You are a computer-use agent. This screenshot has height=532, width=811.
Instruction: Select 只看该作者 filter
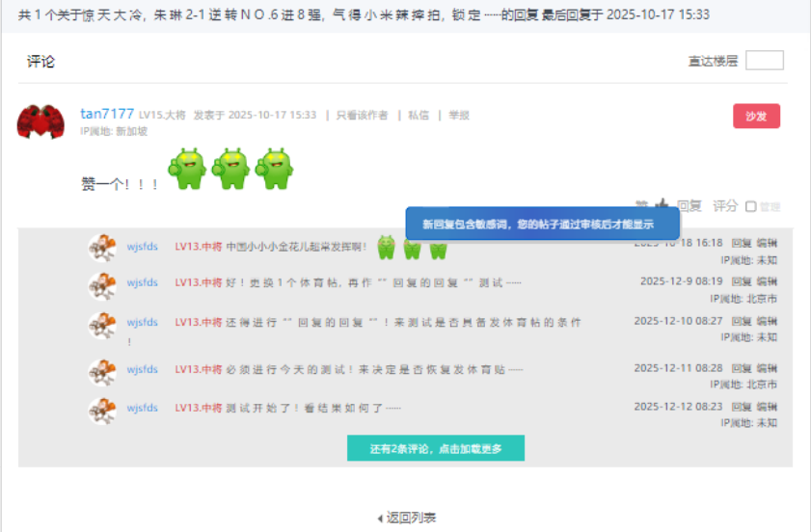(362, 115)
